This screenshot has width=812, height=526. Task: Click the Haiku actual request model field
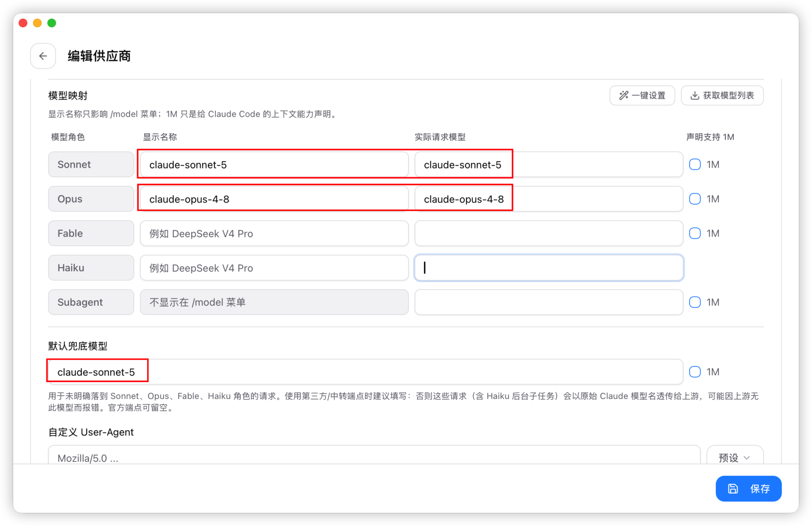coord(549,268)
